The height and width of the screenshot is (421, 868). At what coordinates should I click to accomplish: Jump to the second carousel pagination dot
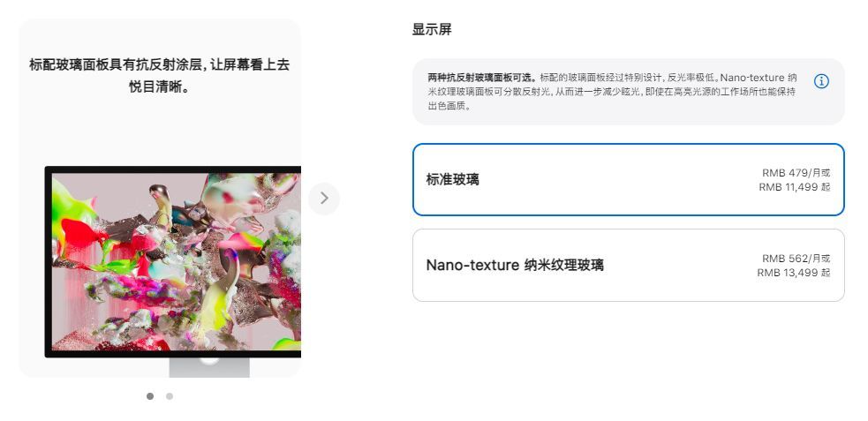170,396
